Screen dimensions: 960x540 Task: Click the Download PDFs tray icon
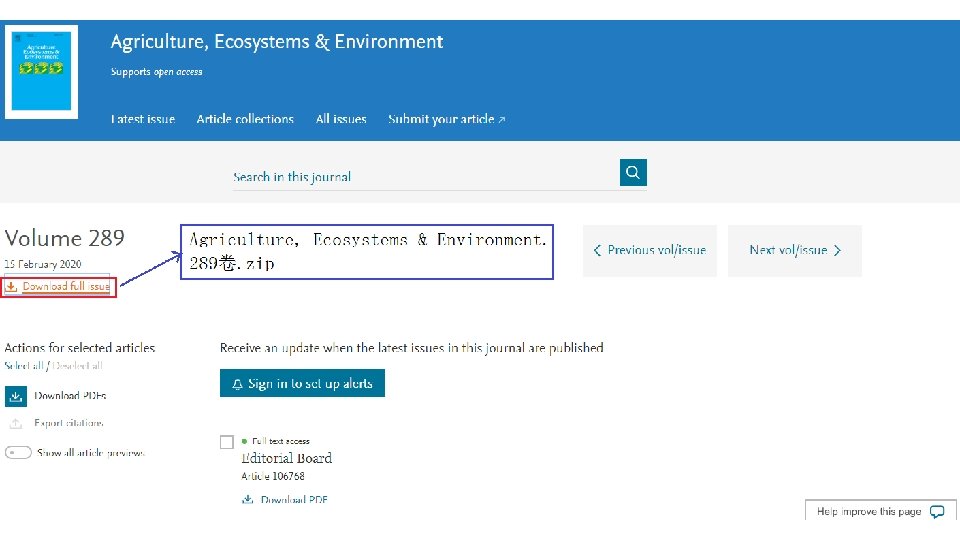click(16, 396)
